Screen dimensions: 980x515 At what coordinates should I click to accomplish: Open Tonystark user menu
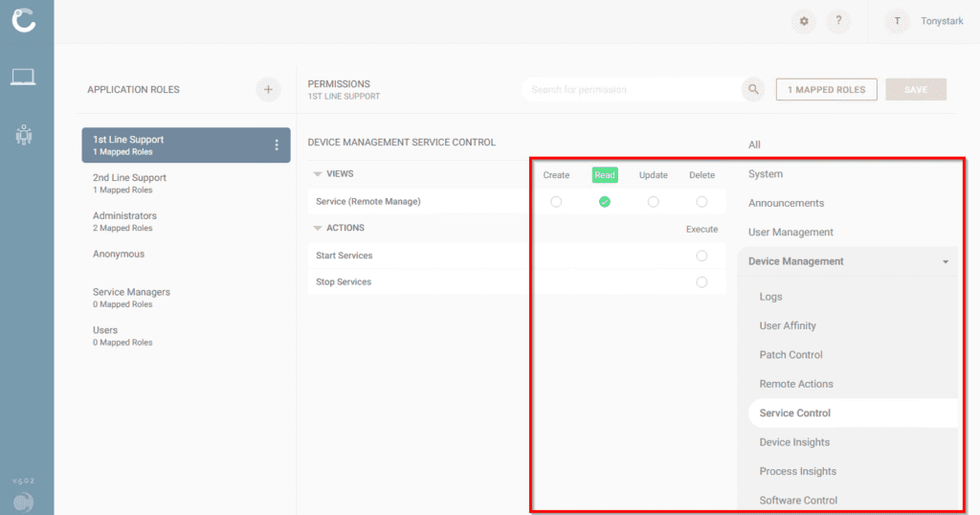(x=942, y=21)
